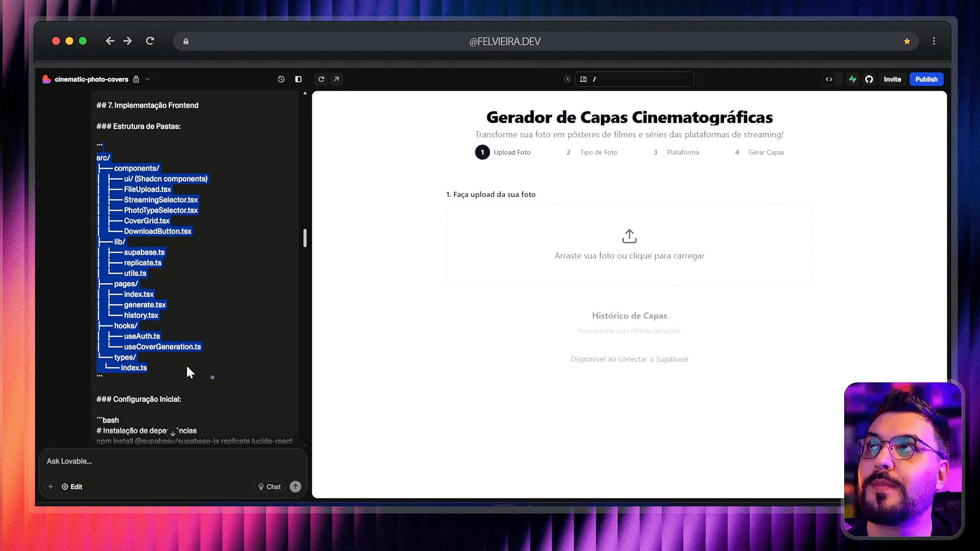The image size is (980, 551).
Task: Refresh the preview with the reload icon
Action: (321, 79)
